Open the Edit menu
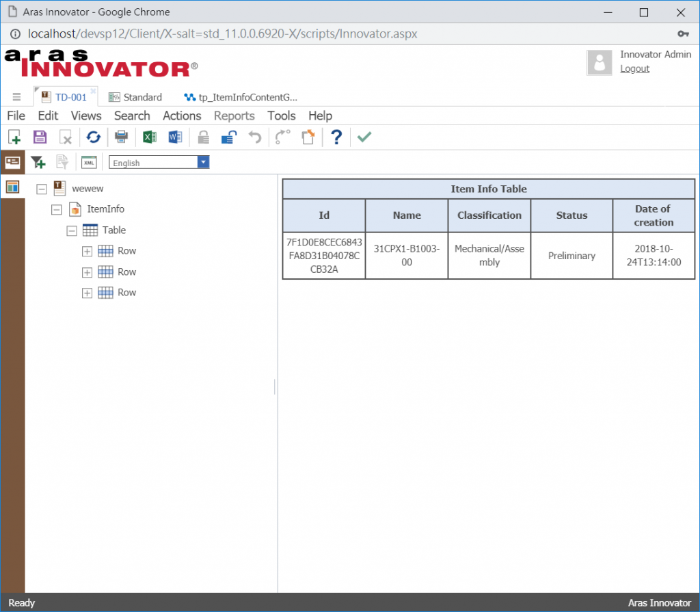 pyautogui.click(x=49, y=116)
